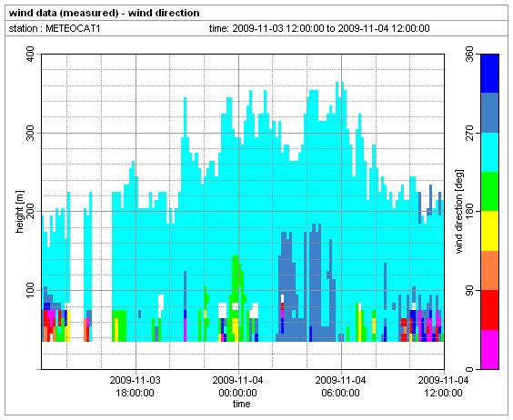Image resolution: width=513 pixels, height=420 pixels.
Task: Click the yellow swatch in the color legend
Action: point(489,231)
